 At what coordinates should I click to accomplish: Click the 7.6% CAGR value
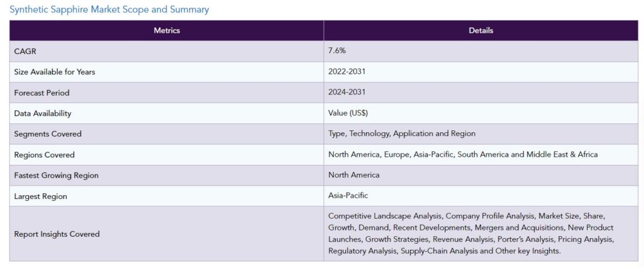[337, 51]
